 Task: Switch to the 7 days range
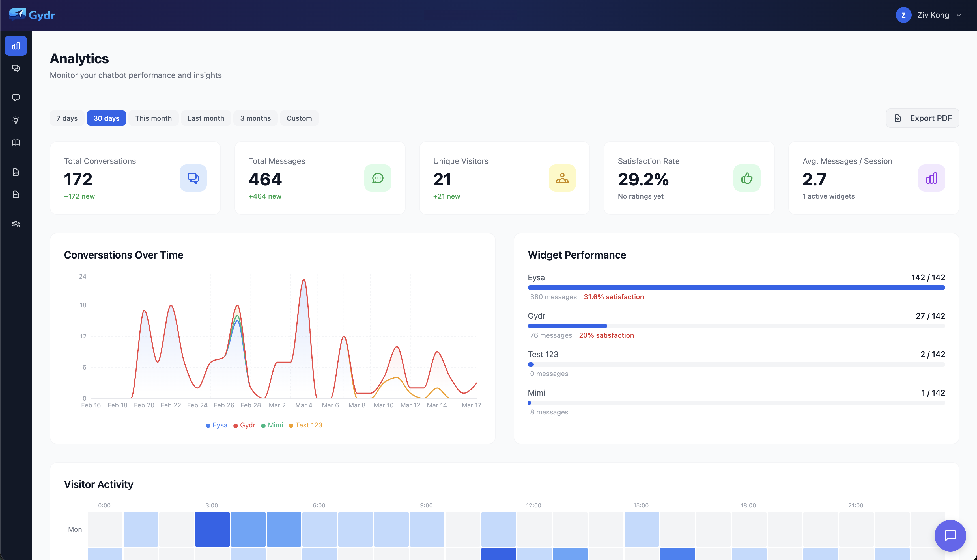pyautogui.click(x=67, y=118)
